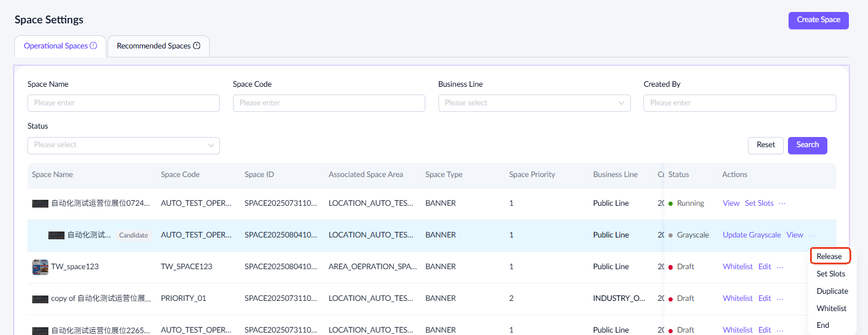868x335 pixels.
Task: Click the ellipsis icon in the PRIORITY_01 row
Action: (x=780, y=299)
